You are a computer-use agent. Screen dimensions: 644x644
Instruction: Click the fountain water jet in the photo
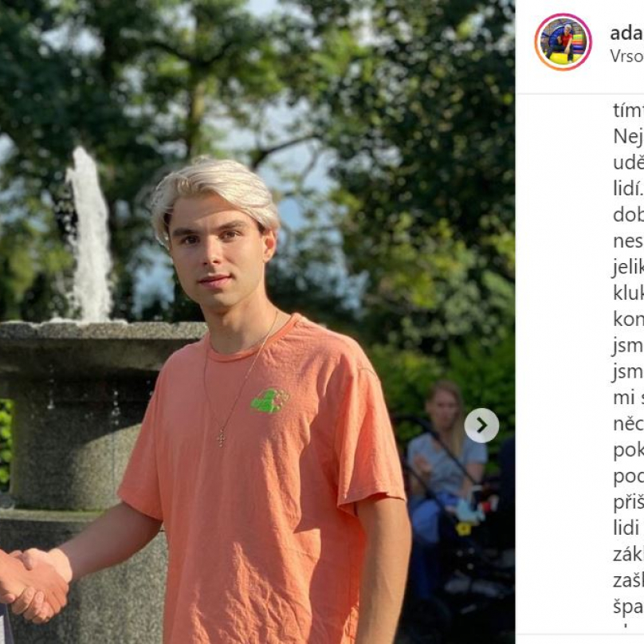(89, 234)
